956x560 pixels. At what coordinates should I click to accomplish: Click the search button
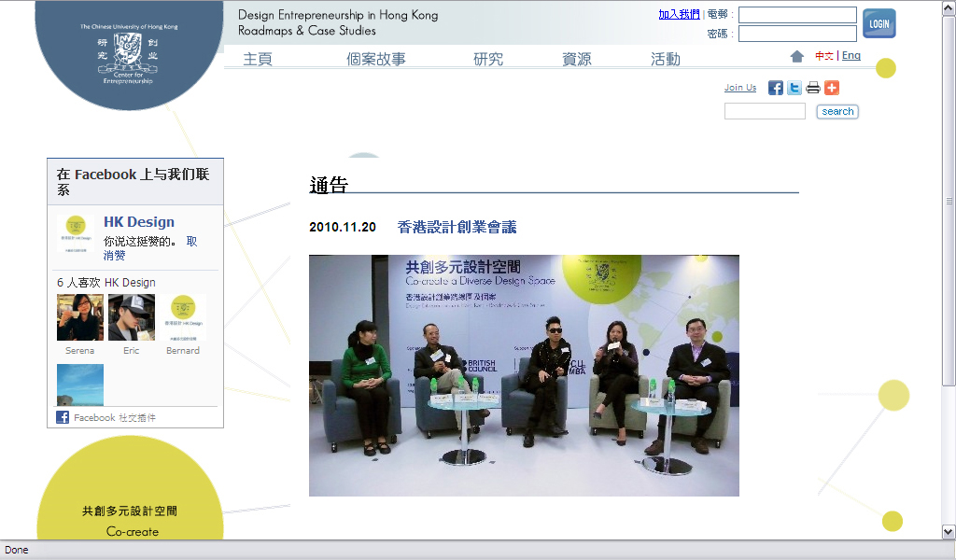pyautogui.click(x=837, y=111)
